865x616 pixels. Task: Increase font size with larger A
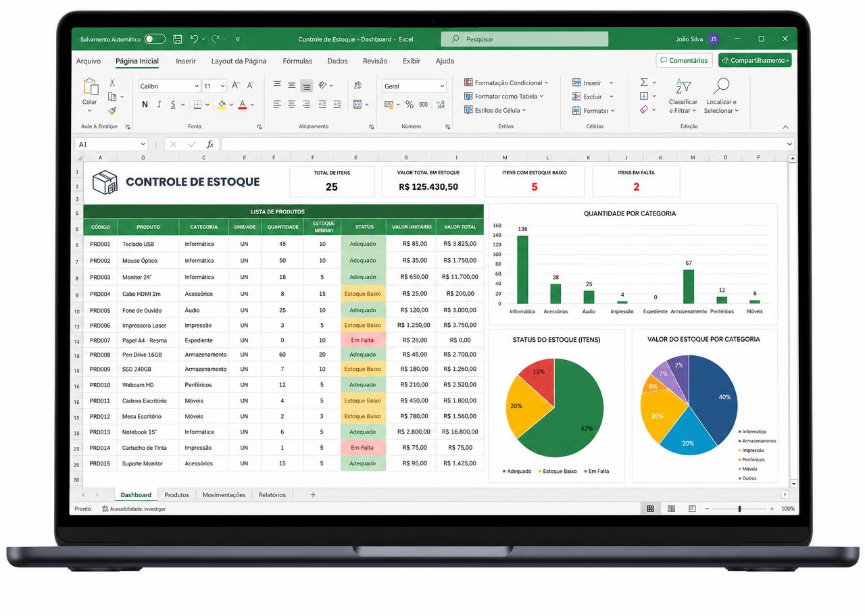[x=236, y=86]
